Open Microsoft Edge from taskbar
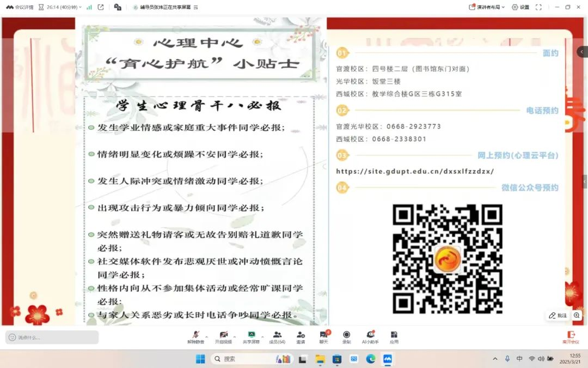This screenshot has height=368, width=588. coord(371,359)
